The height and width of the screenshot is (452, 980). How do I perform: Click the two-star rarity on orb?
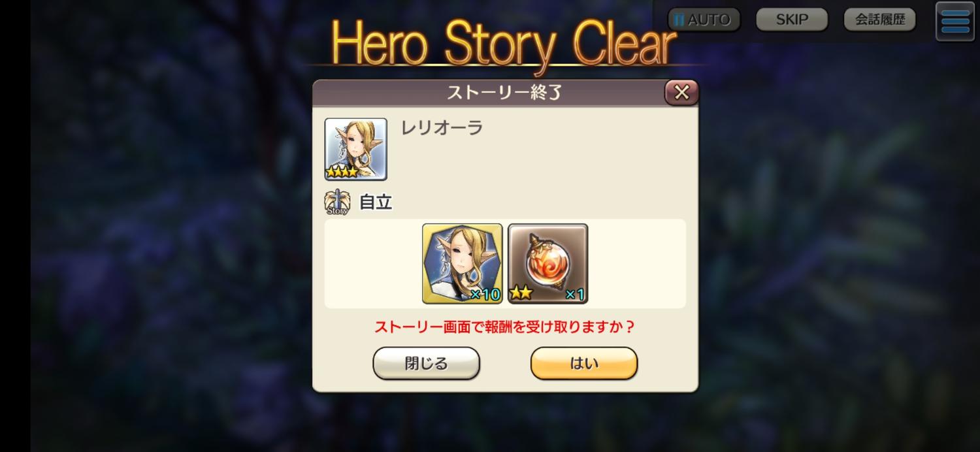(x=521, y=294)
